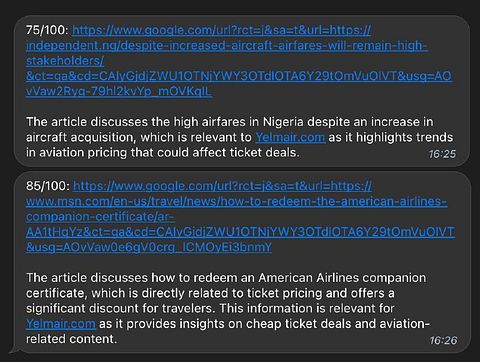The height and width of the screenshot is (362, 480).
Task: Click the 'stakeholders/' link segment
Action: (65, 61)
